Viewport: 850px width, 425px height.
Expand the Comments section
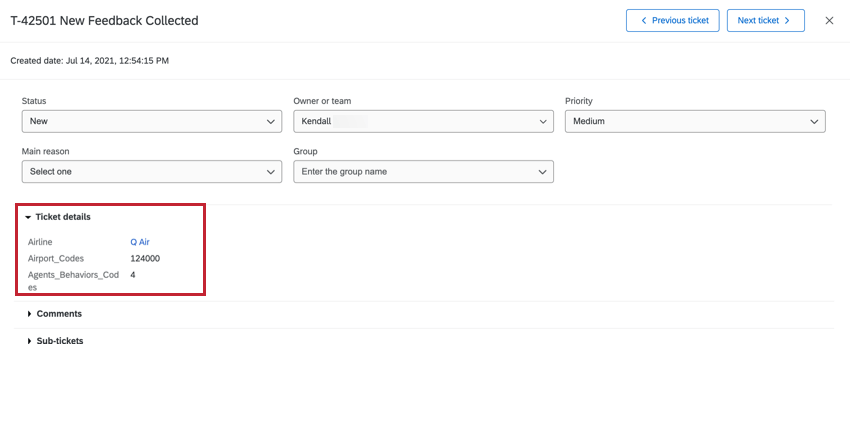tap(58, 313)
